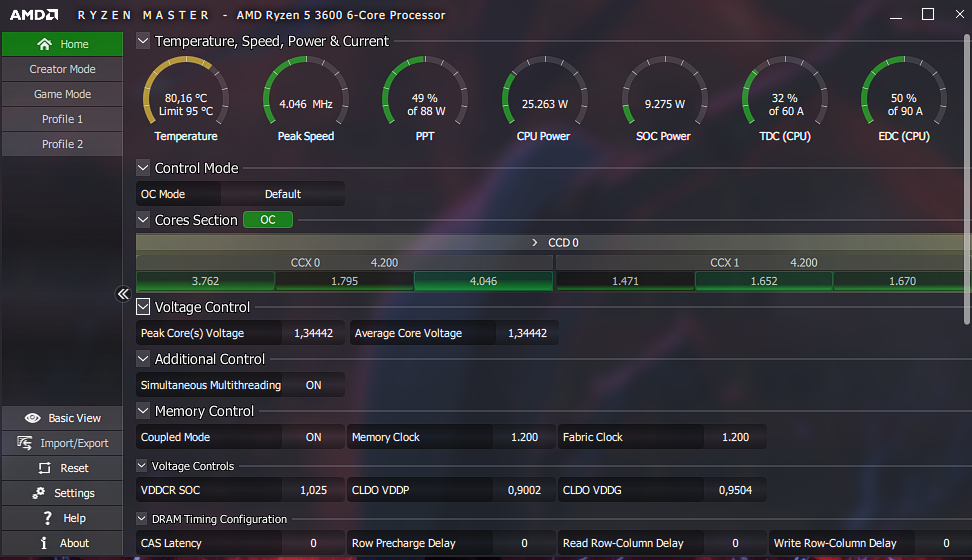The width and height of the screenshot is (972, 560).
Task: Open the Home tab
Action: (62, 44)
